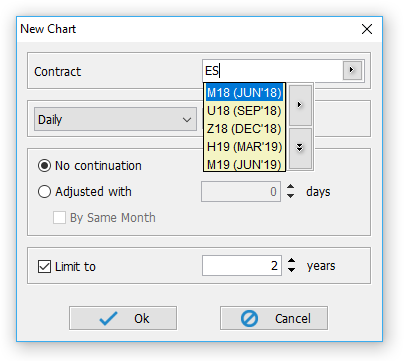Screen dimensions: 407x361
Task: Decrease the Limit to years value
Action: [291, 270]
